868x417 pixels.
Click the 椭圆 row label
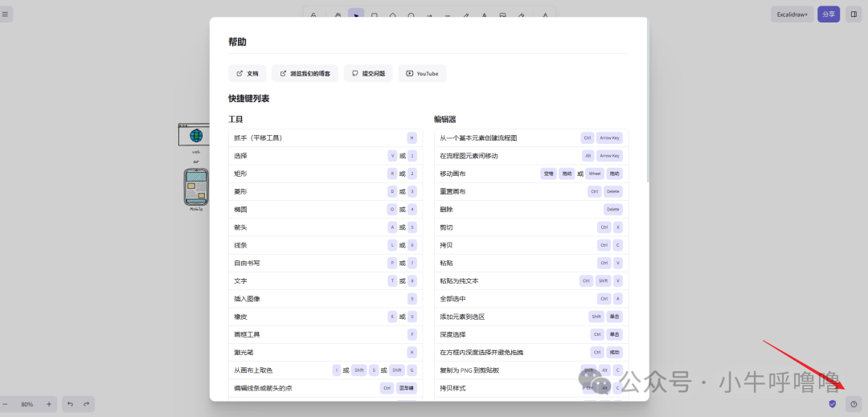click(x=240, y=210)
